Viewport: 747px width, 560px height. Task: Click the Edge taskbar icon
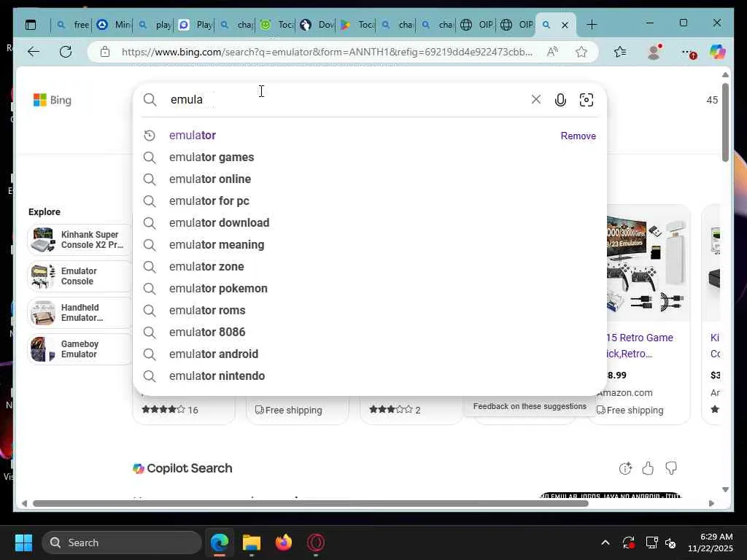tap(220, 542)
